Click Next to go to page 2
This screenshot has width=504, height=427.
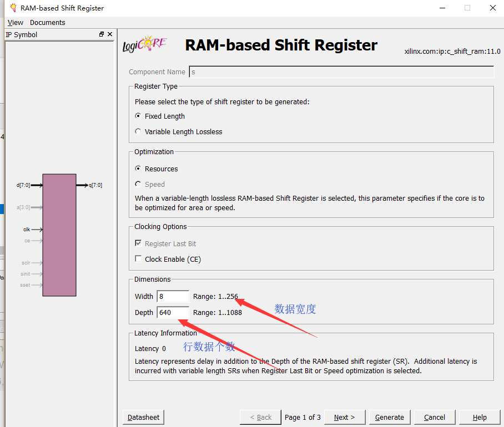pyautogui.click(x=344, y=417)
